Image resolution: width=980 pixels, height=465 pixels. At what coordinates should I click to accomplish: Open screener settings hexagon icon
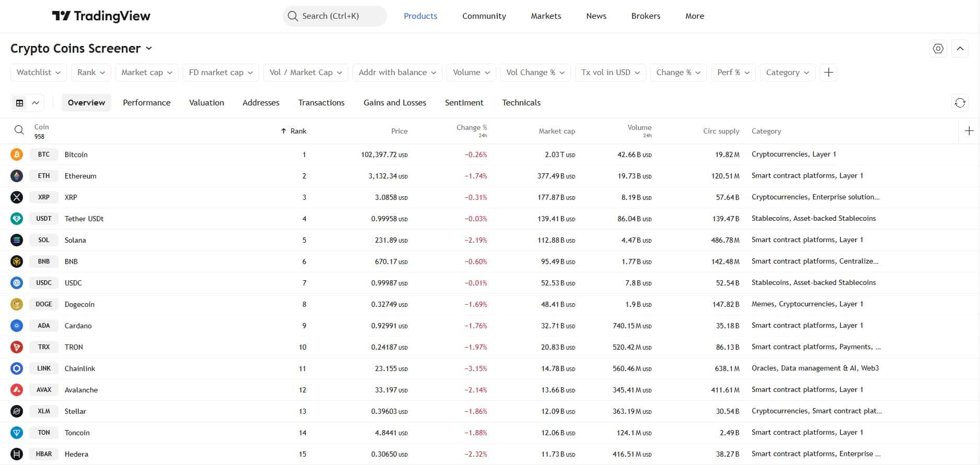click(x=938, y=49)
